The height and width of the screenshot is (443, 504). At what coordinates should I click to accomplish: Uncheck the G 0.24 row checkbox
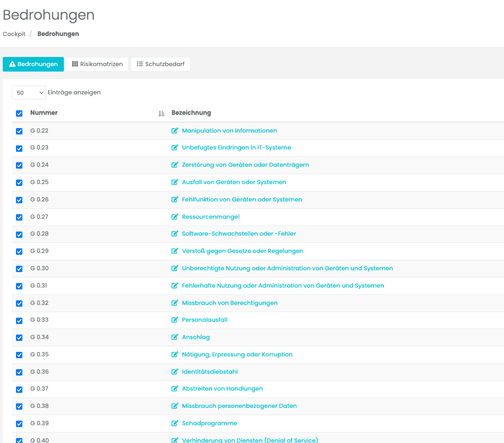19,165
